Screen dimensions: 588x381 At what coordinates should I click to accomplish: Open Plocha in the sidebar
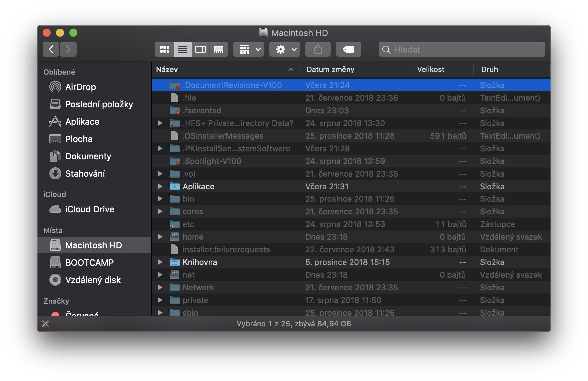(x=95, y=139)
